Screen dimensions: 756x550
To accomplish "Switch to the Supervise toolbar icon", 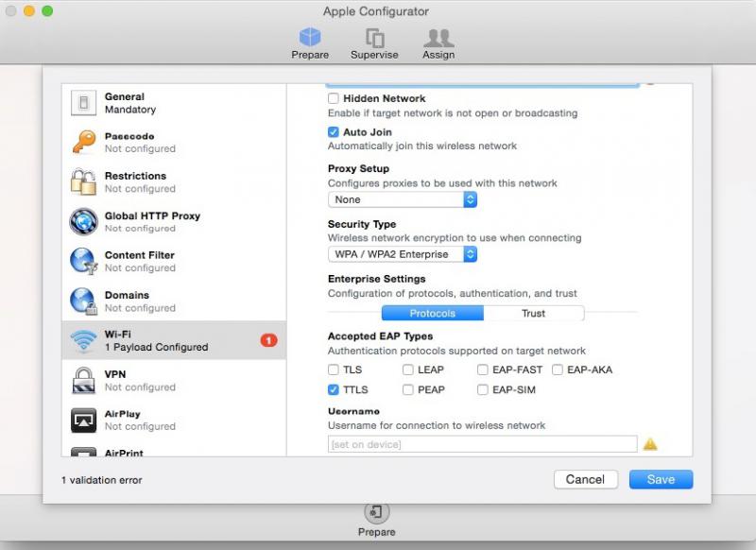I will [374, 38].
